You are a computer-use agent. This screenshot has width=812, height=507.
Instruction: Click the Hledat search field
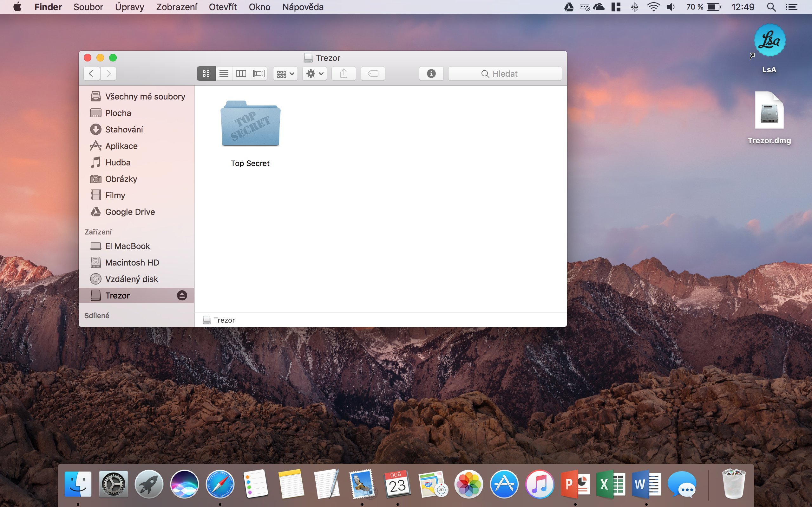click(505, 74)
